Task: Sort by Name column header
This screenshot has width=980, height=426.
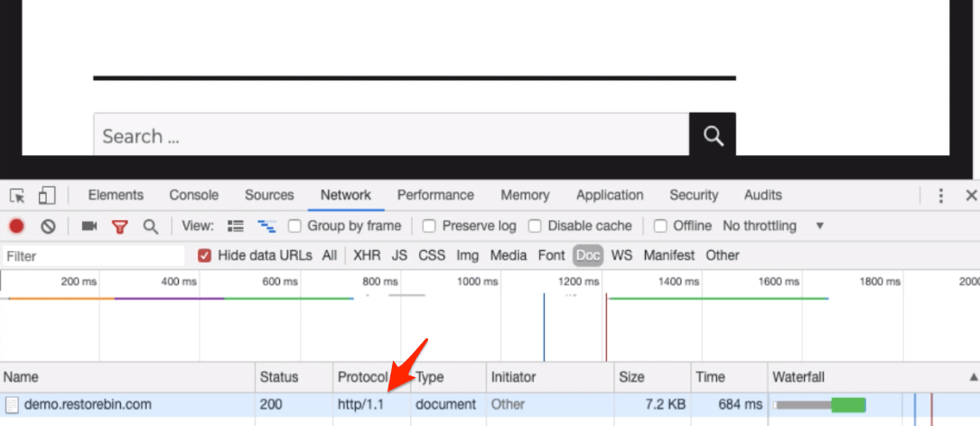Action: point(127,377)
